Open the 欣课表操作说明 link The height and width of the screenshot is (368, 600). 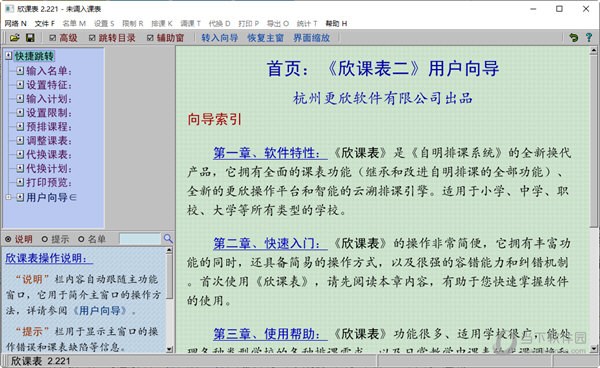point(49,258)
